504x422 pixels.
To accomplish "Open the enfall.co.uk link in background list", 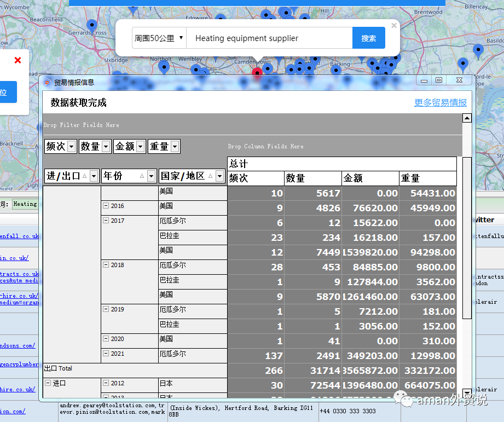I will [x=19, y=236].
